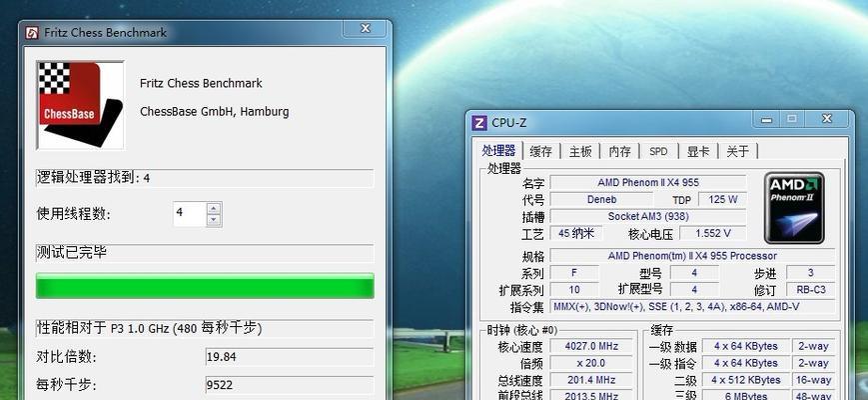The width and height of the screenshot is (868, 400).
Task: Close the Fritz Chess Benchmark window
Action: 365,29
